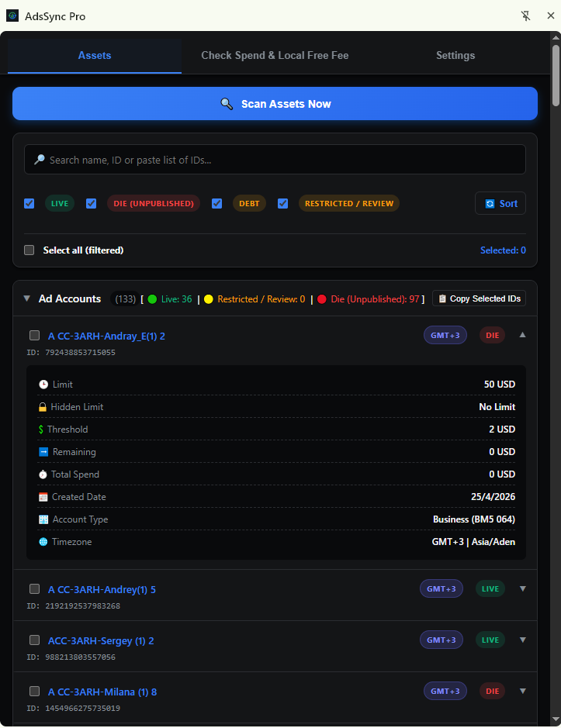Click the scrollbar down arrow
The width and height of the screenshot is (561, 728).
(556, 719)
